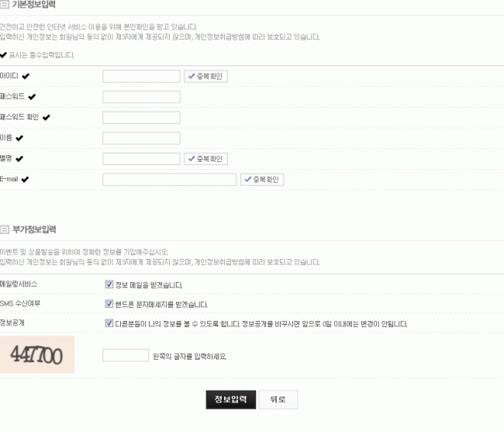
Task: Toggle the 메일링서비스 정보 메일 checkbox
Action: [x=109, y=284]
